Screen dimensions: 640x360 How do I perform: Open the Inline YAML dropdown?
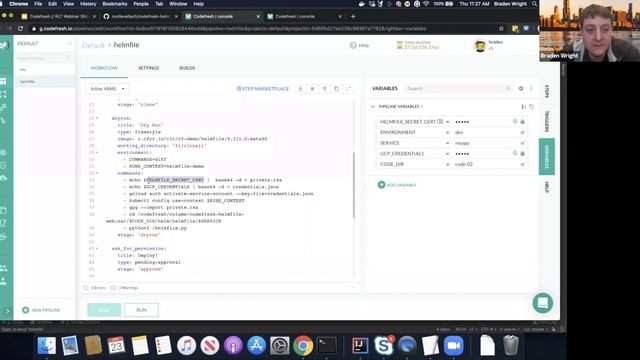click(x=107, y=89)
